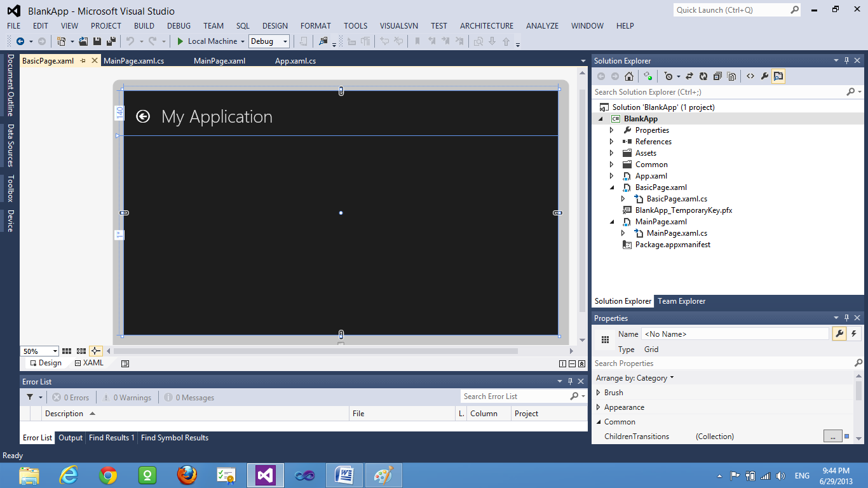The width and height of the screenshot is (868, 488).
Task: Open the ARCHITECTURE menu
Action: point(486,25)
